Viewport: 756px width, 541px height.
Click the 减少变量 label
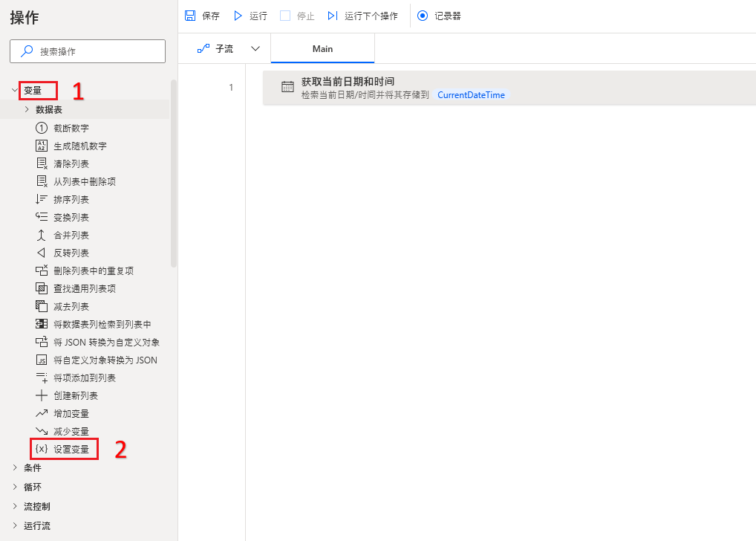point(71,432)
